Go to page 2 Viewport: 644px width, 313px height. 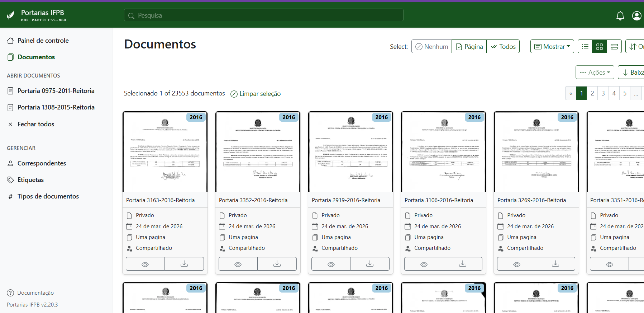click(x=592, y=93)
